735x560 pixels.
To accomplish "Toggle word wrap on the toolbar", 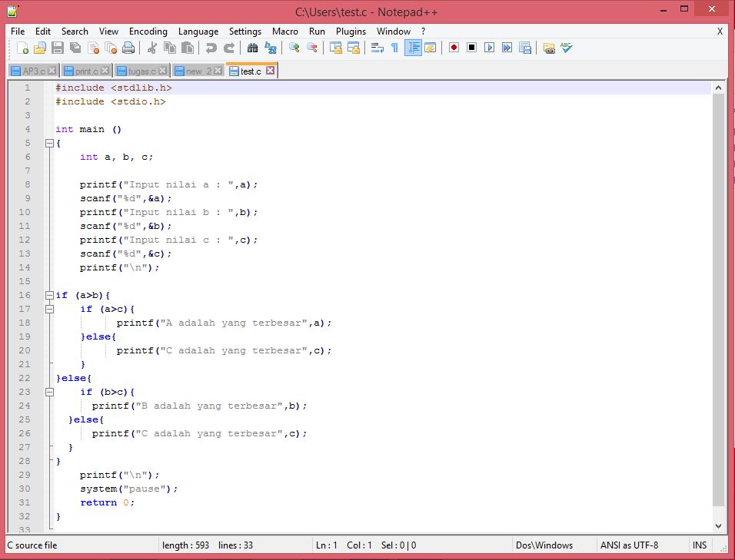I will pyautogui.click(x=376, y=48).
